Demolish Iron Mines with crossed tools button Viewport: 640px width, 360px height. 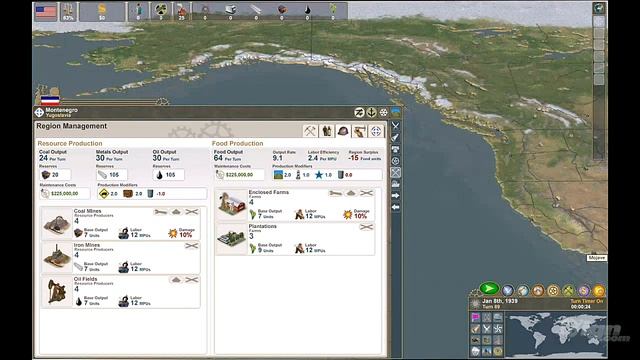(x=191, y=246)
